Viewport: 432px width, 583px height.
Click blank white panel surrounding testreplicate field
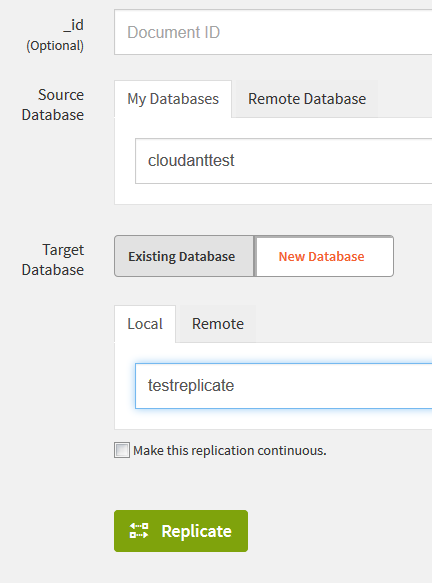(x=273, y=419)
